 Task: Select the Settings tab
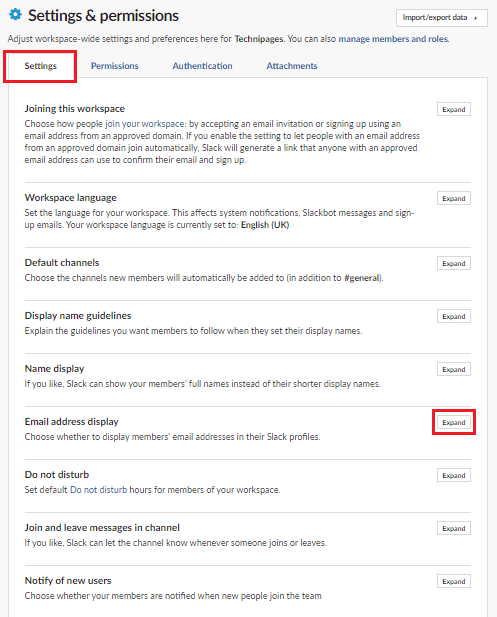pyautogui.click(x=41, y=66)
